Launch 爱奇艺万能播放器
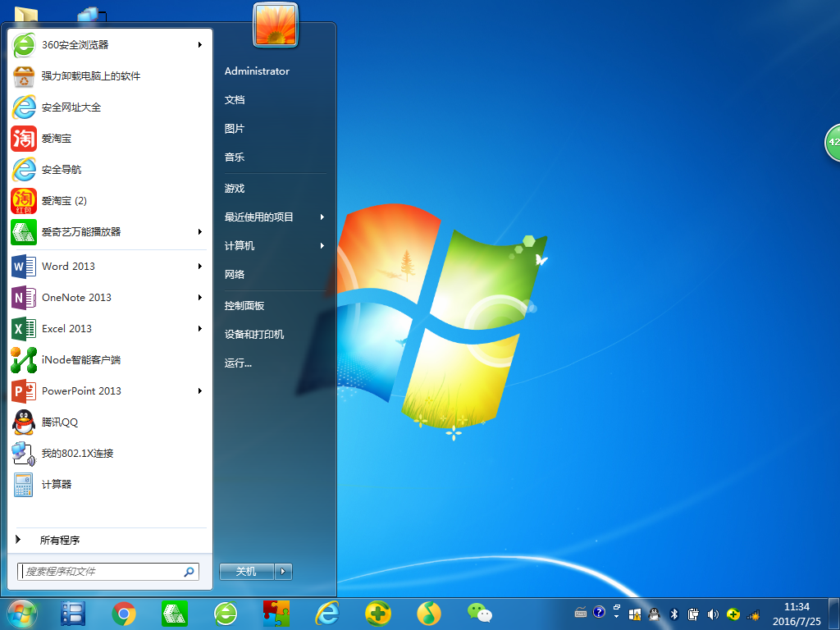 109,232
